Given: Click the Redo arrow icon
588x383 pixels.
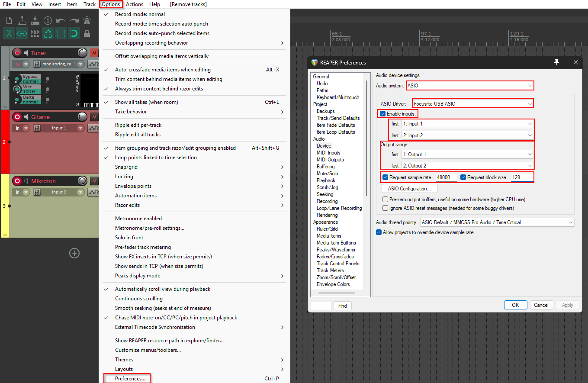Looking at the screenshot, I should [74, 20].
